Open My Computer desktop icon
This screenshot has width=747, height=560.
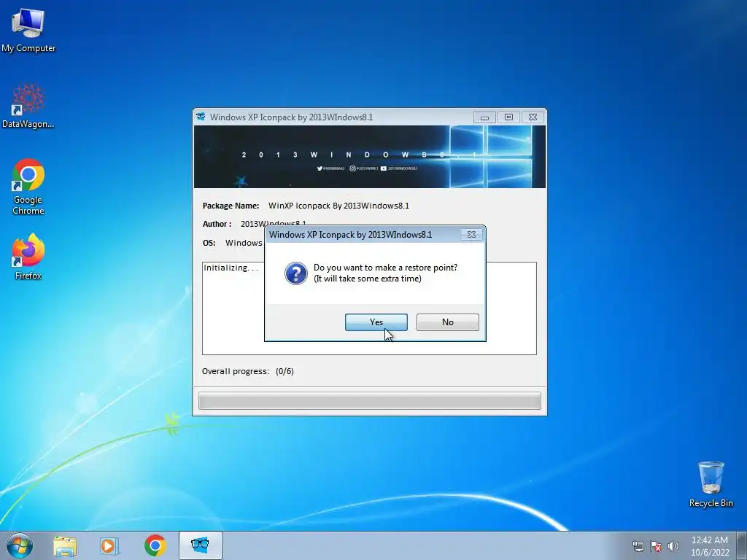[x=28, y=29]
